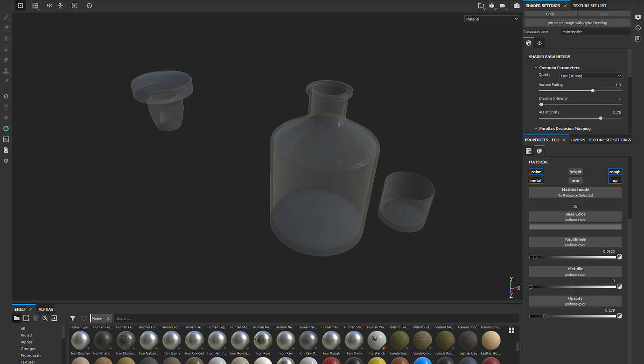Click the vertical mirror symmetry icon

pos(60,6)
